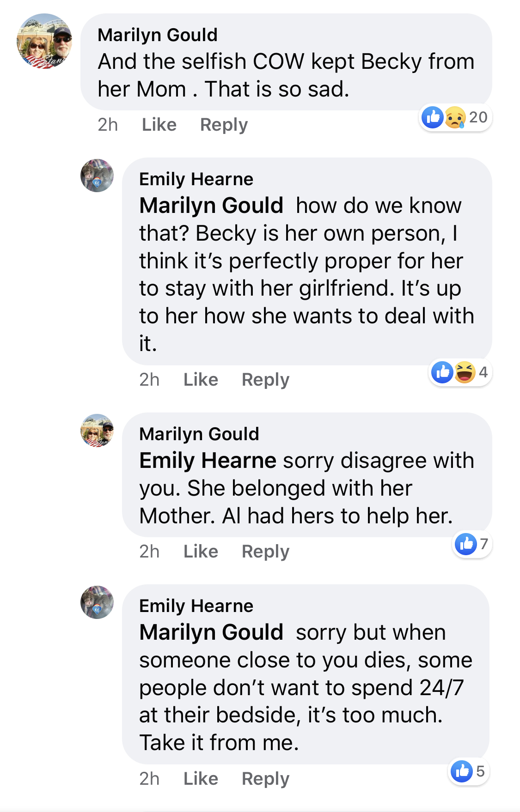Screen dimensions: 520x812
Task: Open Emily Hearne's first reply profile picture
Action: (x=97, y=176)
